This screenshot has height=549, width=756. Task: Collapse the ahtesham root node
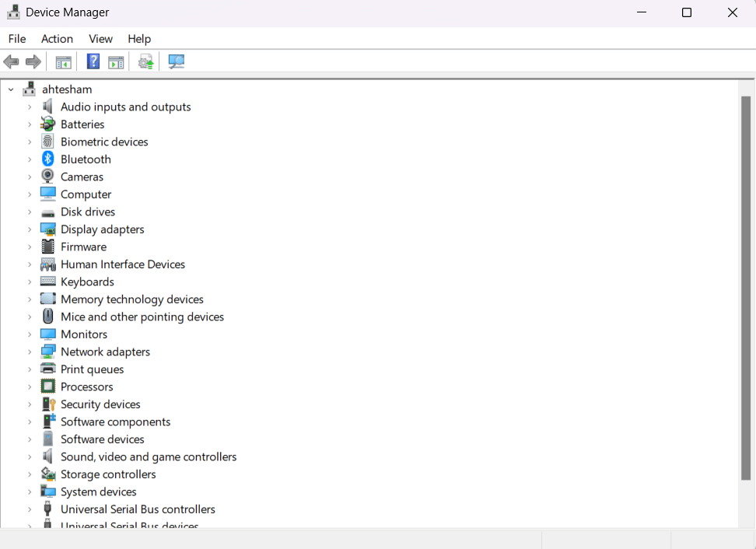tap(10, 89)
